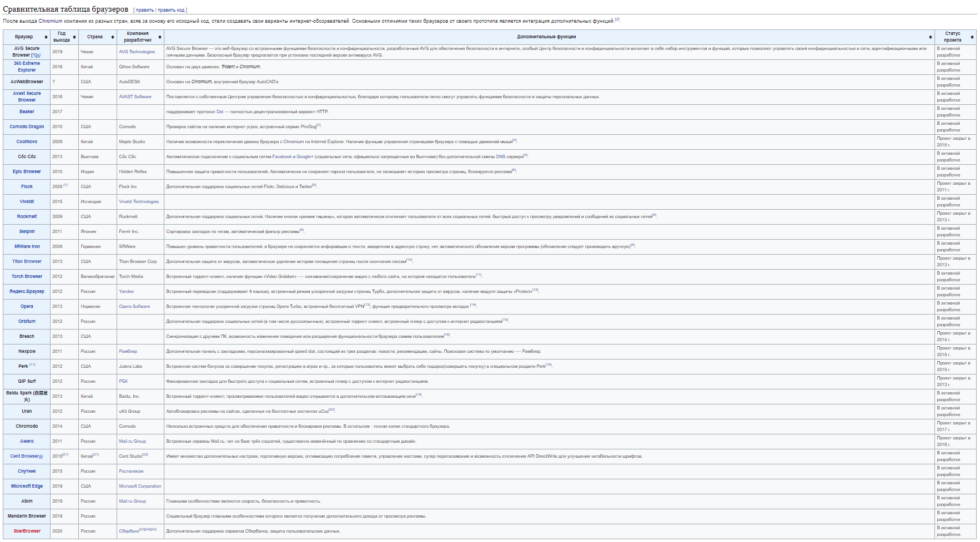Open the Яндекс.Браузер article link
The image size is (980, 542).
[27, 291]
